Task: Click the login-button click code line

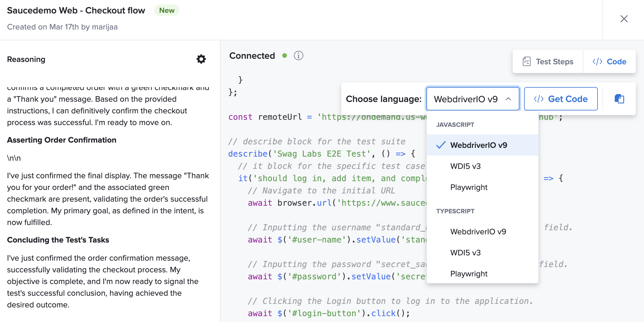Action: point(329,313)
